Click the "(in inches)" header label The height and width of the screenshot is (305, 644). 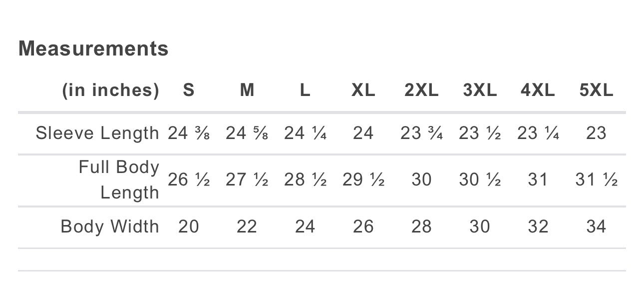(x=110, y=90)
